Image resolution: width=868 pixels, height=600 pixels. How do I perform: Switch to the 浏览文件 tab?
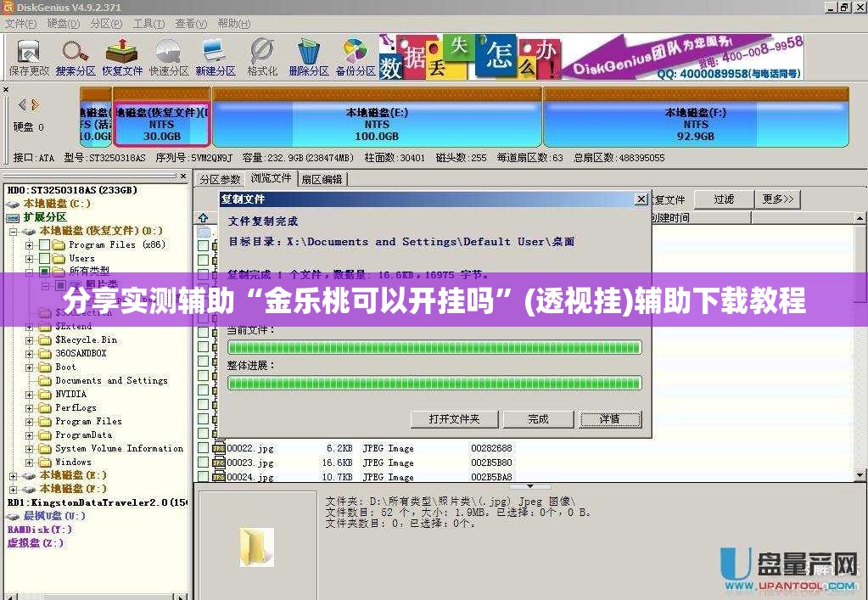(271, 178)
